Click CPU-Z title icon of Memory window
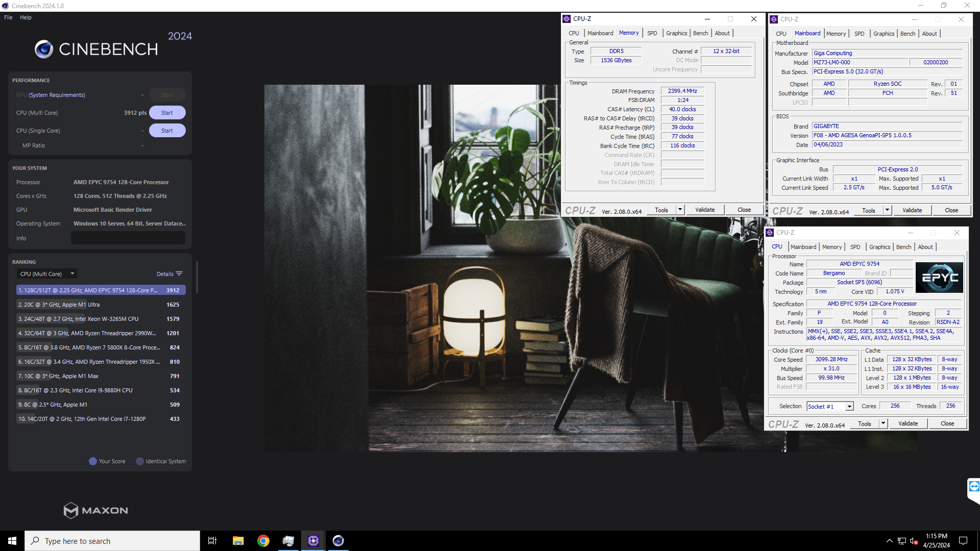 [x=567, y=19]
